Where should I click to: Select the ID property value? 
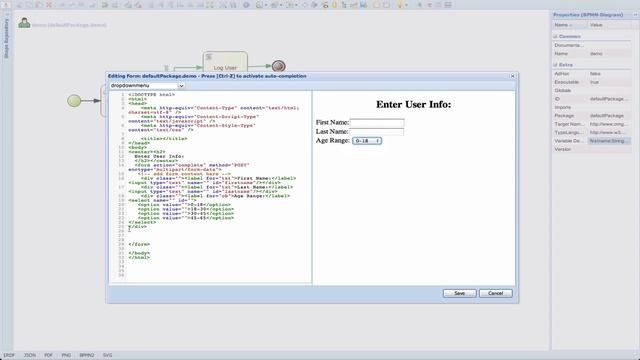pos(609,99)
